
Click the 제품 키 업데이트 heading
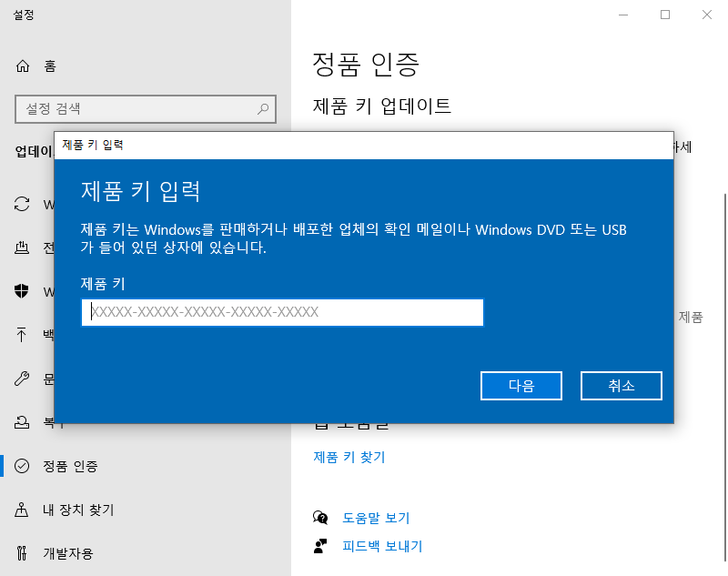pos(381,106)
